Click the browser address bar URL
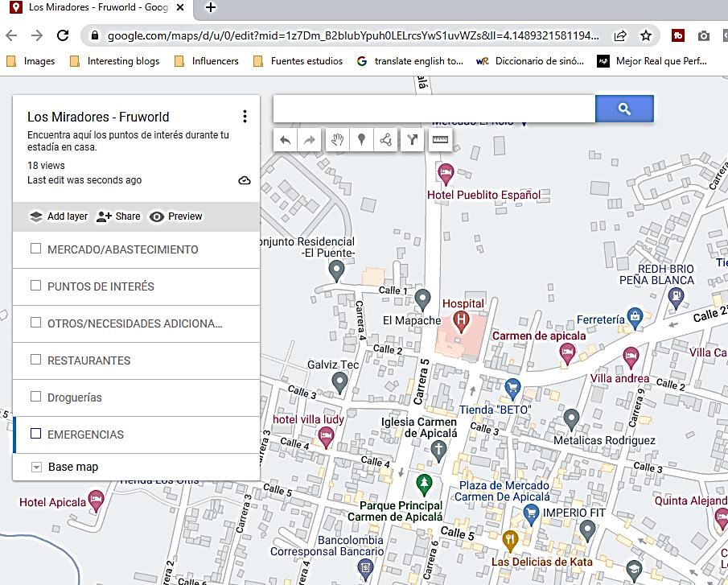This screenshot has width=728, height=585. (353, 35)
